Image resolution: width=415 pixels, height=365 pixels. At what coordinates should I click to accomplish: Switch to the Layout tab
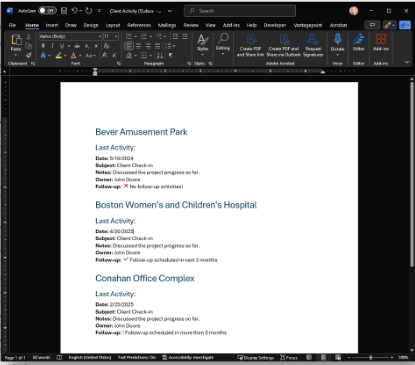[x=113, y=25]
